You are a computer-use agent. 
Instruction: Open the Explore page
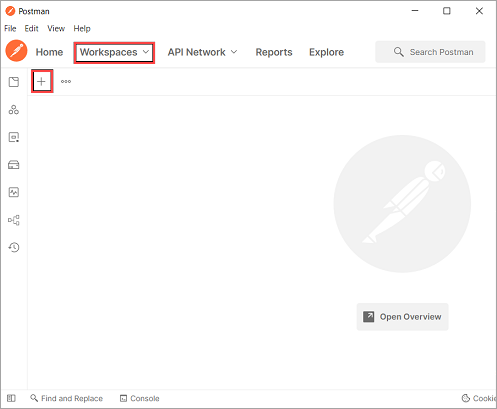[x=326, y=52]
